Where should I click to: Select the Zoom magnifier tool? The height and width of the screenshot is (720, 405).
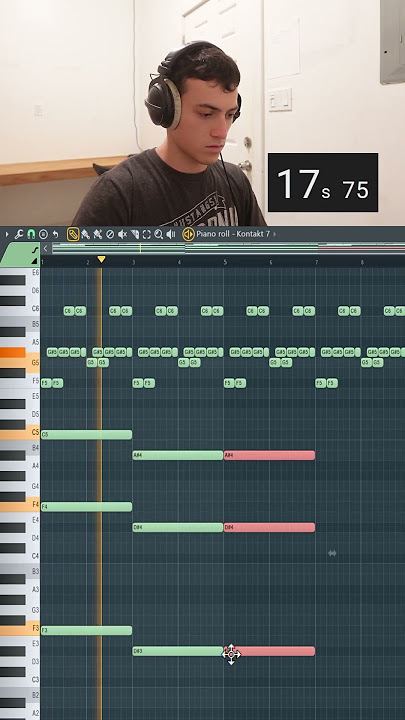click(x=158, y=234)
